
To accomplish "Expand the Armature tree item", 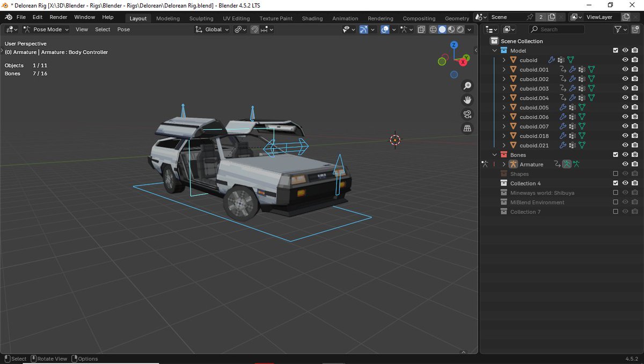I will 504,164.
